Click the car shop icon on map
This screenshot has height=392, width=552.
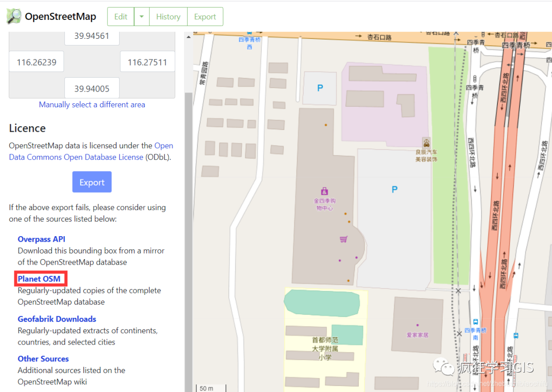(x=426, y=143)
